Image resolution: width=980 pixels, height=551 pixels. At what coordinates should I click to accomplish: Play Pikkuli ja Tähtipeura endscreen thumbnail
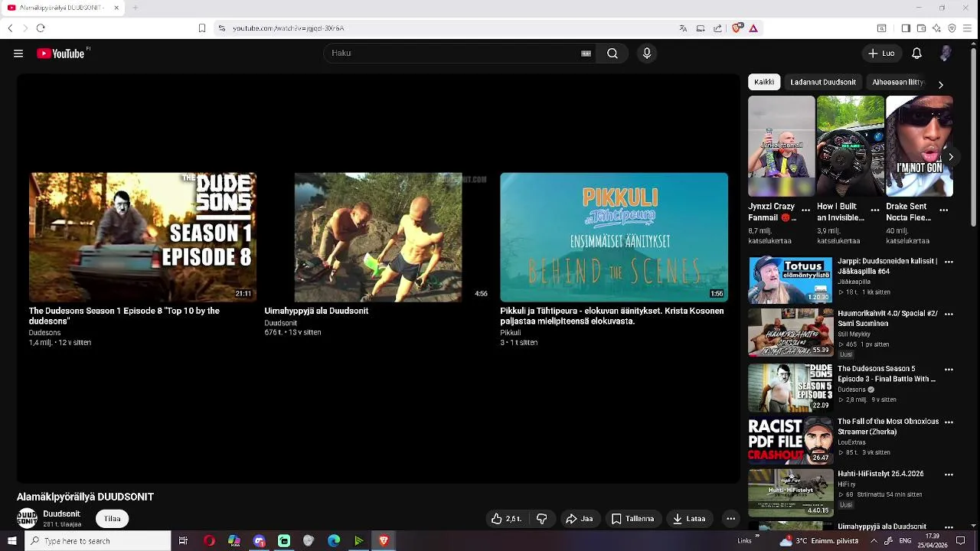tap(614, 237)
